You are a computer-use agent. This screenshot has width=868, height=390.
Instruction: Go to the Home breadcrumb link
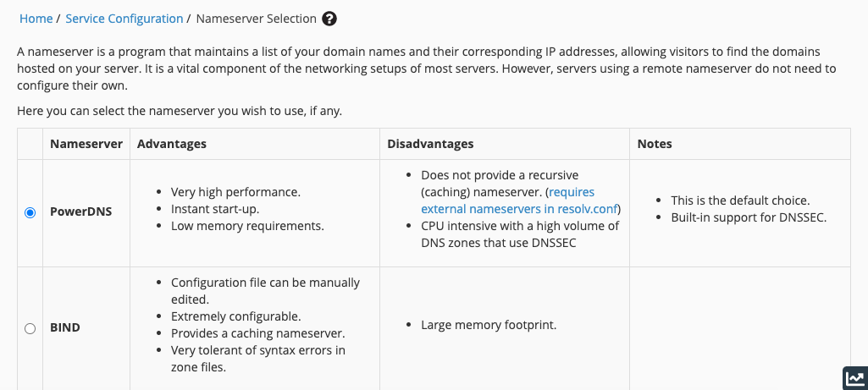click(x=35, y=19)
